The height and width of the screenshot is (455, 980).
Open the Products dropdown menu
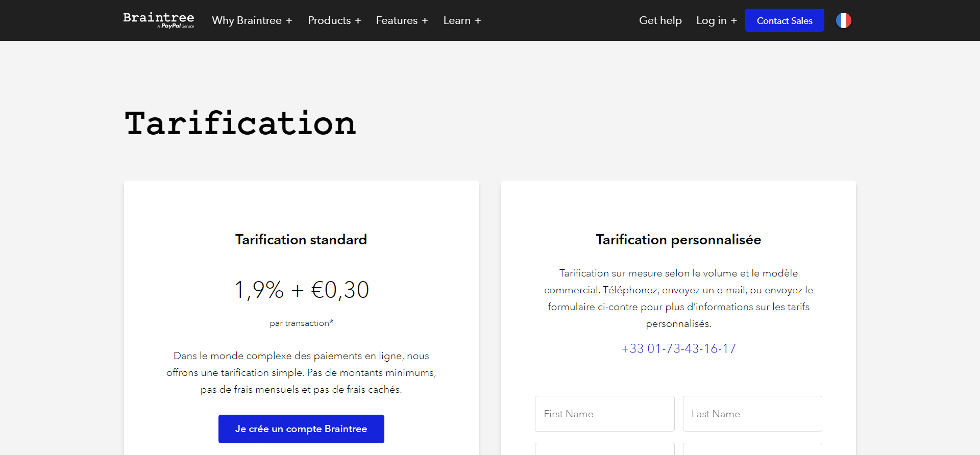pyautogui.click(x=334, y=20)
